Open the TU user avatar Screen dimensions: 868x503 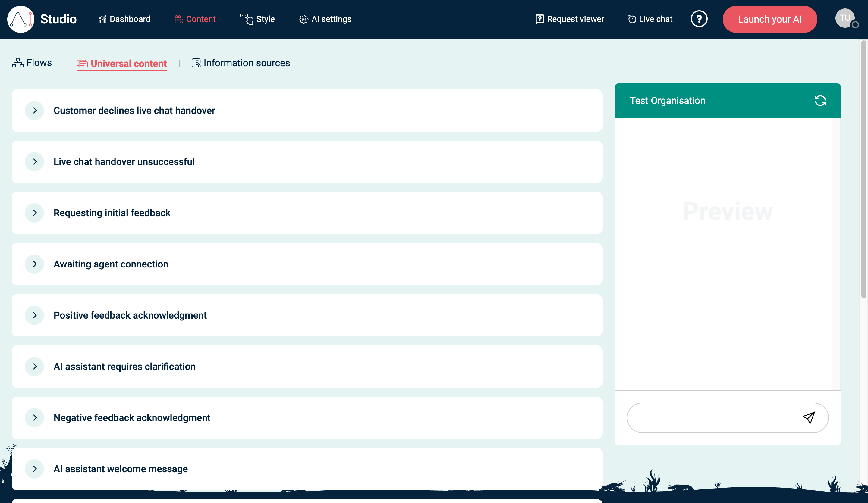pos(844,19)
